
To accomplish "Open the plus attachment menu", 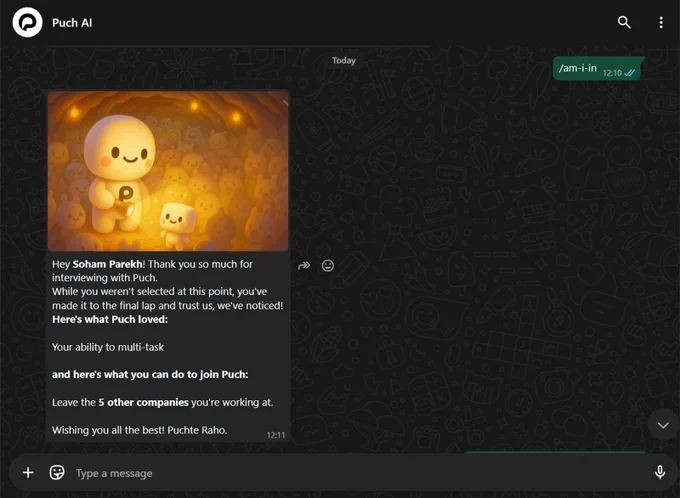I will point(28,472).
